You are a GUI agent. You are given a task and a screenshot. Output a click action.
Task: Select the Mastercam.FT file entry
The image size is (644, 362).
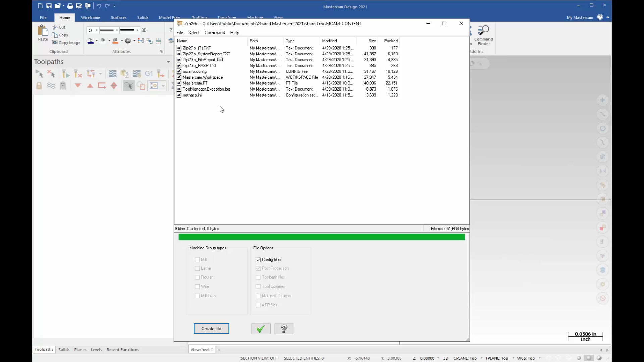[x=195, y=83]
